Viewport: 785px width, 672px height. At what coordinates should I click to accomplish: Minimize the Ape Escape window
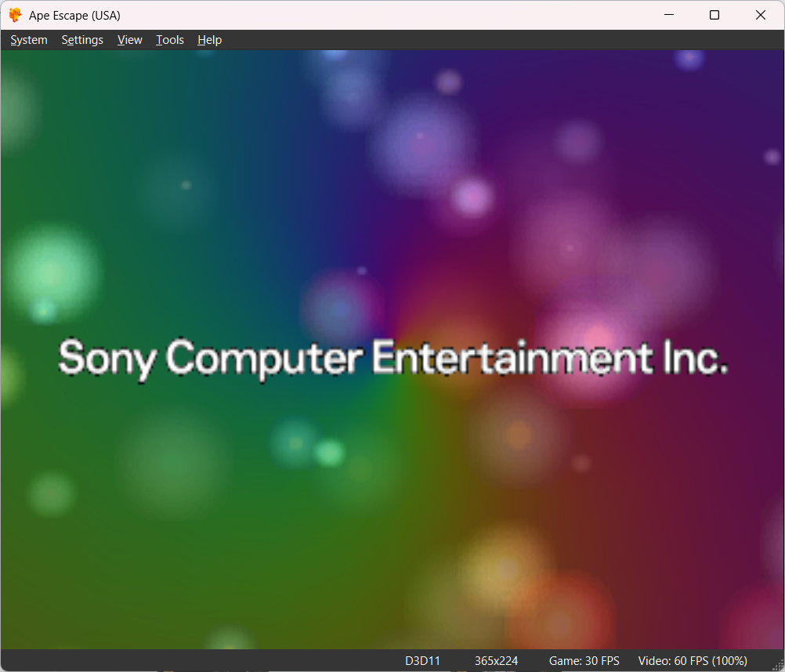669,15
